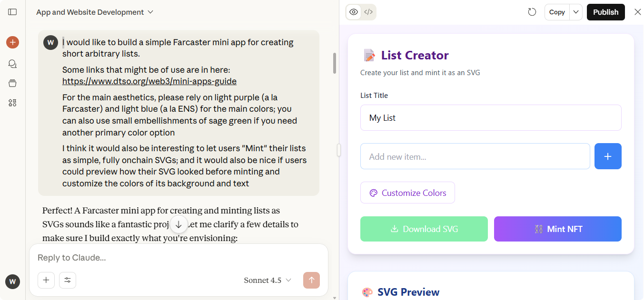The image size is (644, 300).
Task: Click the blue add item plus button
Action: [x=608, y=156]
